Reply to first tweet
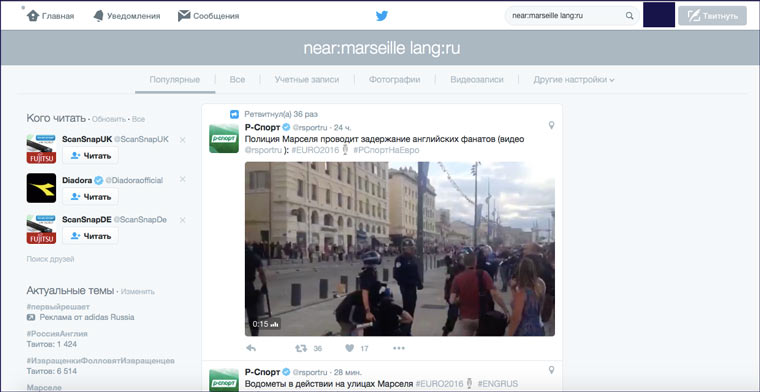This screenshot has height=392, width=760. [x=251, y=348]
